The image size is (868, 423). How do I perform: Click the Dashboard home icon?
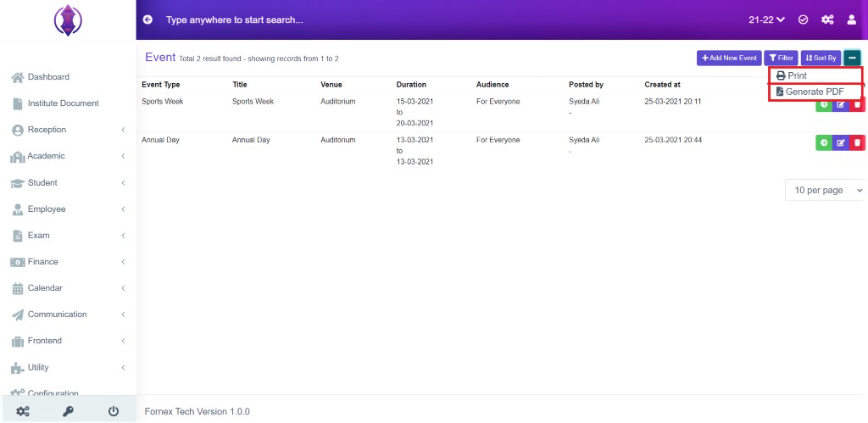click(x=18, y=77)
